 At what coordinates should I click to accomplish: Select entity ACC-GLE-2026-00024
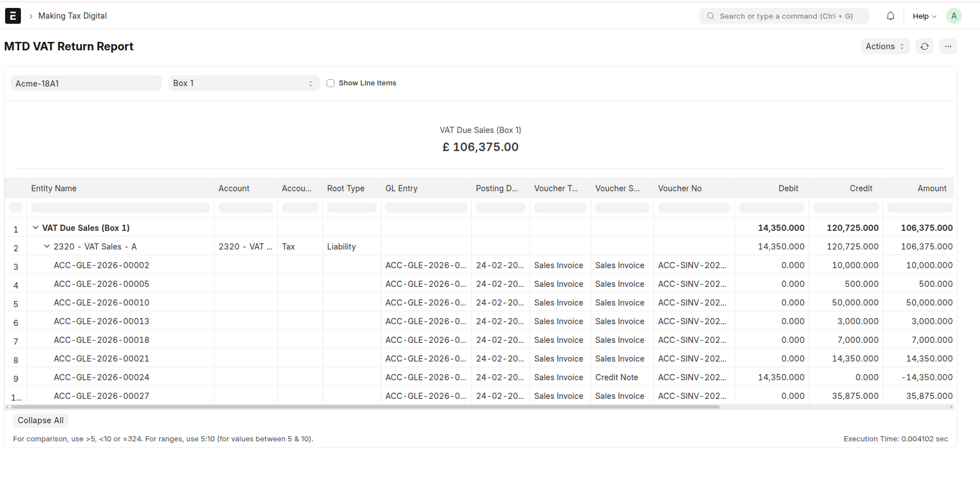click(x=101, y=377)
